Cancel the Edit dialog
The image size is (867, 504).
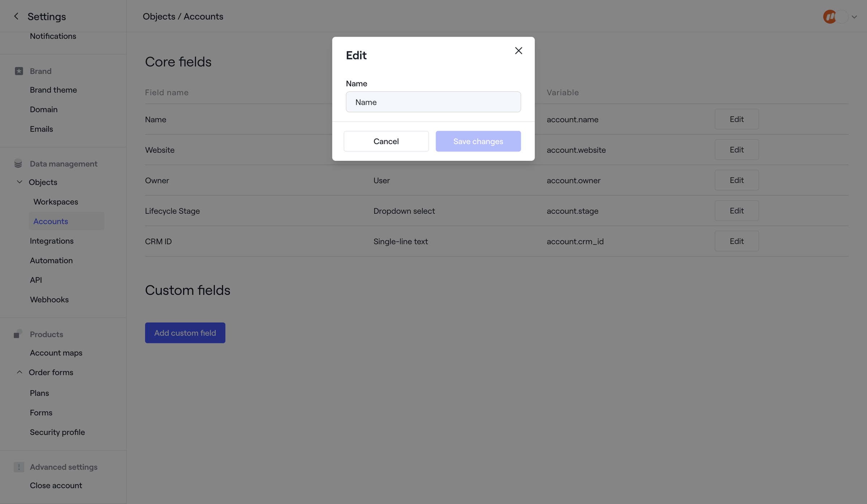[386, 141]
